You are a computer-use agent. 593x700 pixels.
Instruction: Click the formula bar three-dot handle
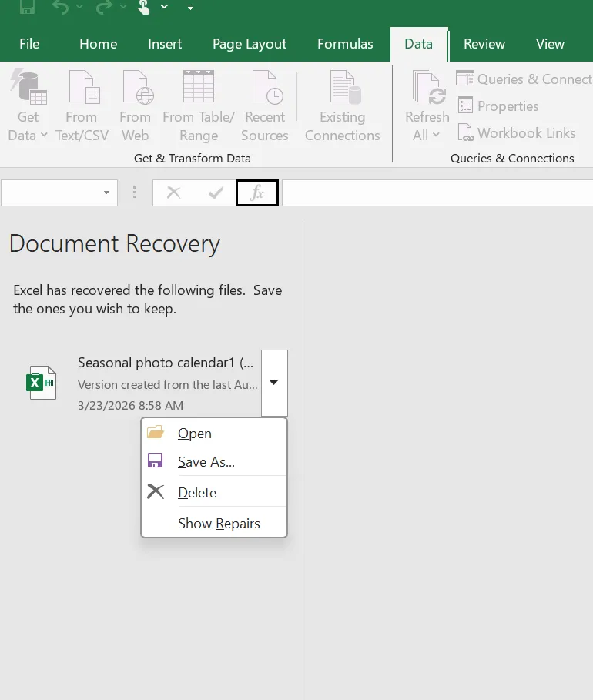tap(135, 193)
